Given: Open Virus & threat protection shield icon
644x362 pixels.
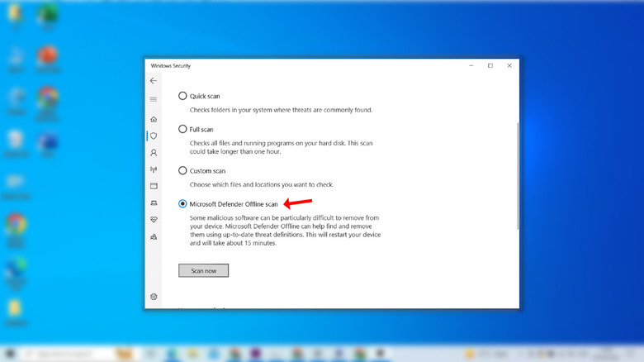Looking at the screenshot, I should click(x=154, y=136).
